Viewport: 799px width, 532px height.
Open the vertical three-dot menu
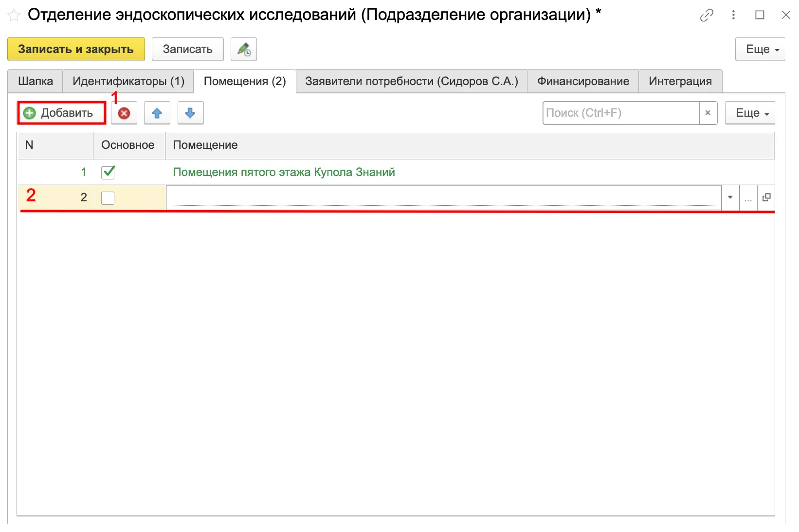tap(733, 15)
